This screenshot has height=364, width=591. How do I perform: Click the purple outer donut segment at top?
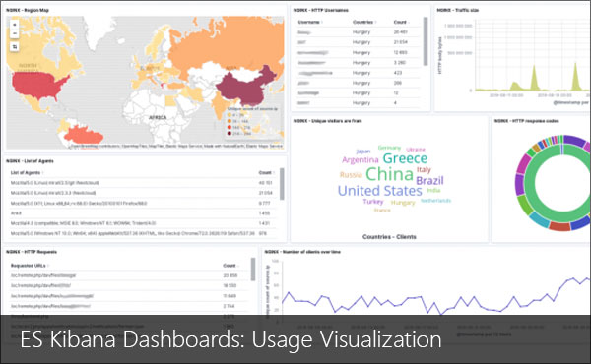(575, 141)
